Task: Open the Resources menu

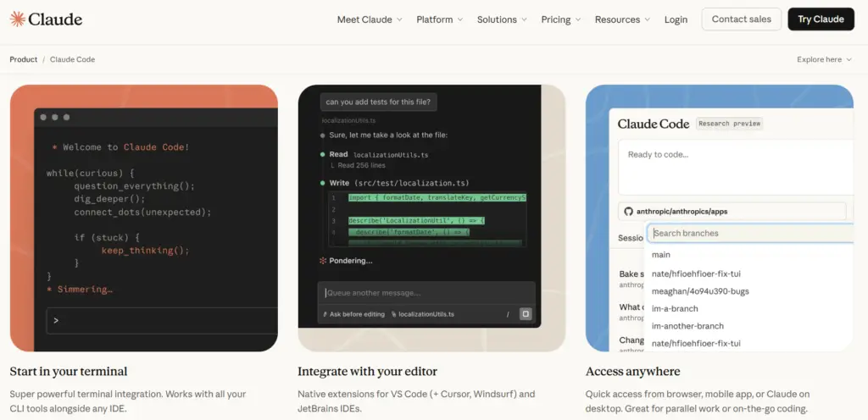Action: coord(622,19)
